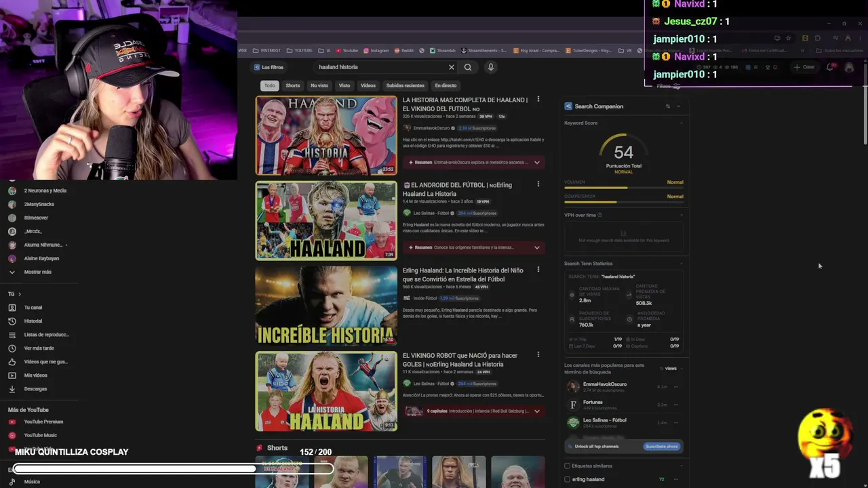
Task: Click the info icon beside 'VPH over time'
Action: pos(600,215)
